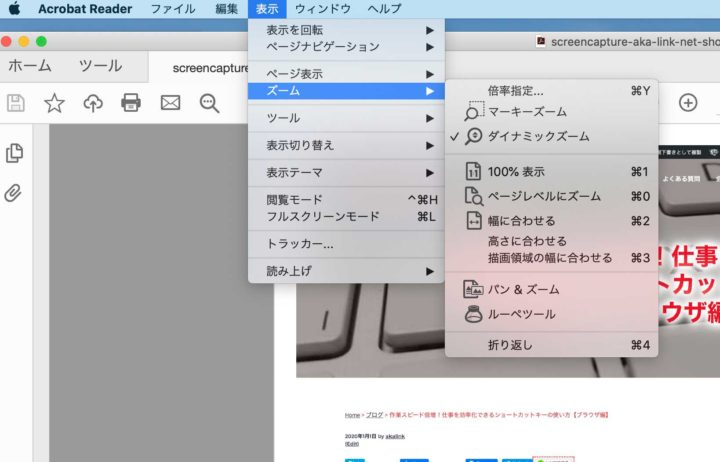This screenshot has height=462, width=720.
Task: Expand ページ表示 submenu
Action: (x=346, y=74)
